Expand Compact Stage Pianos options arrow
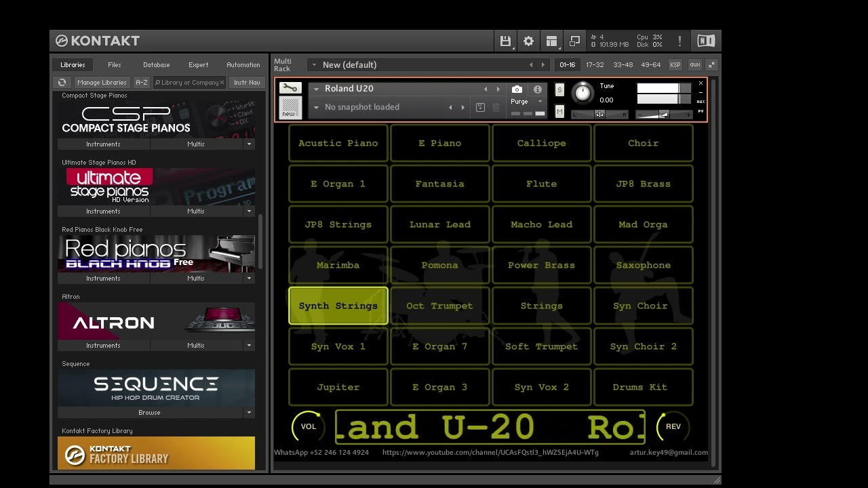Viewport: 868px width, 488px height. [x=249, y=144]
